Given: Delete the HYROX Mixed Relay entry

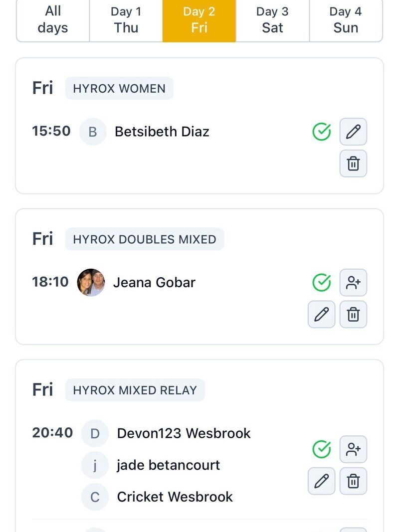Looking at the screenshot, I should (353, 481).
